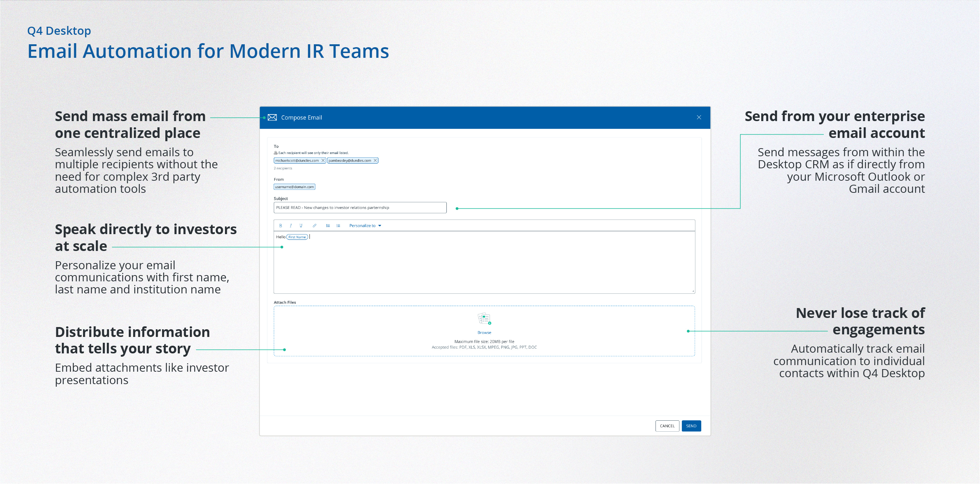
Task: Toggle italic formatting in email editor
Action: (x=291, y=226)
